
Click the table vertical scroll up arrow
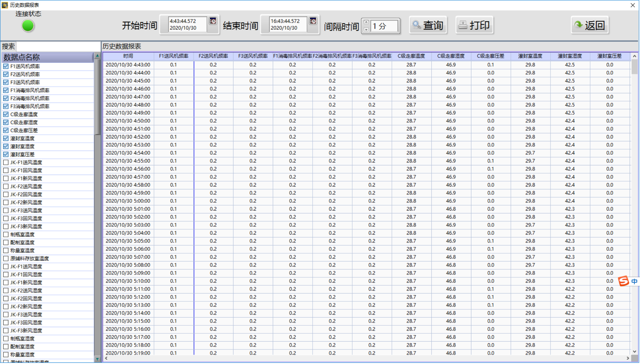(x=634, y=56)
